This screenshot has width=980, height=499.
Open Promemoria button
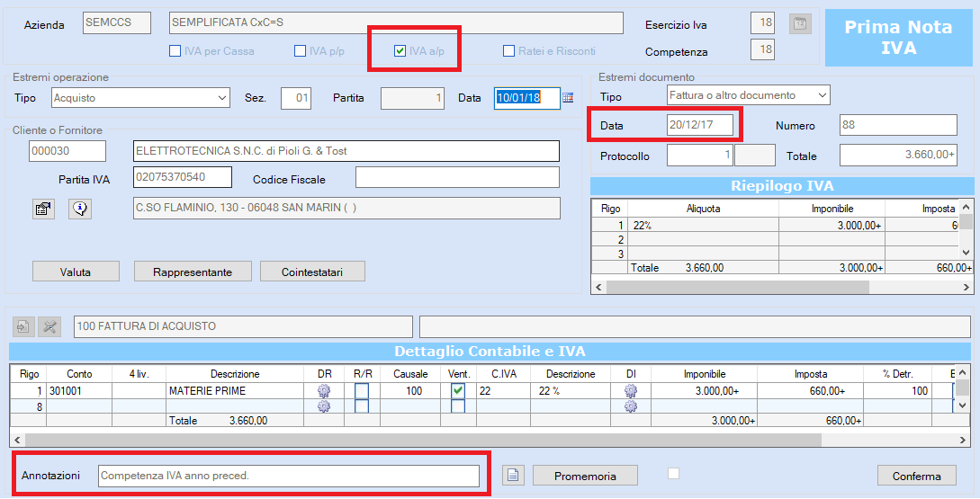click(585, 476)
